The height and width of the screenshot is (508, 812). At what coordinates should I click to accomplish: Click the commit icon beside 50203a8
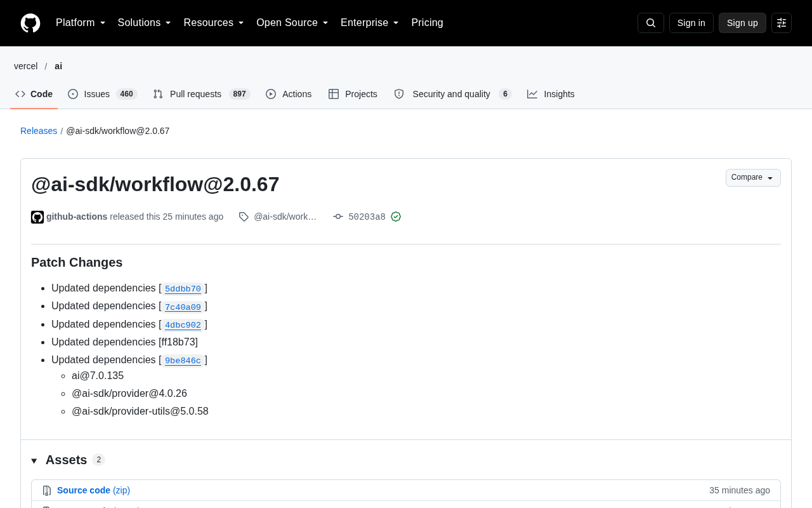click(338, 217)
